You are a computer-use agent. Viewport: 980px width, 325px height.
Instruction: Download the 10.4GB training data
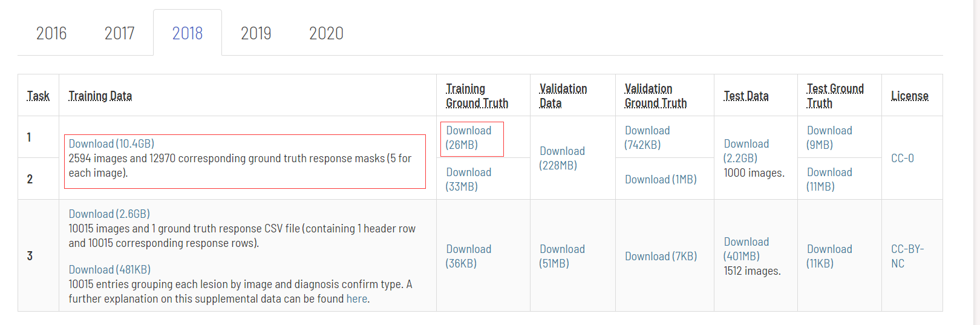(x=111, y=143)
